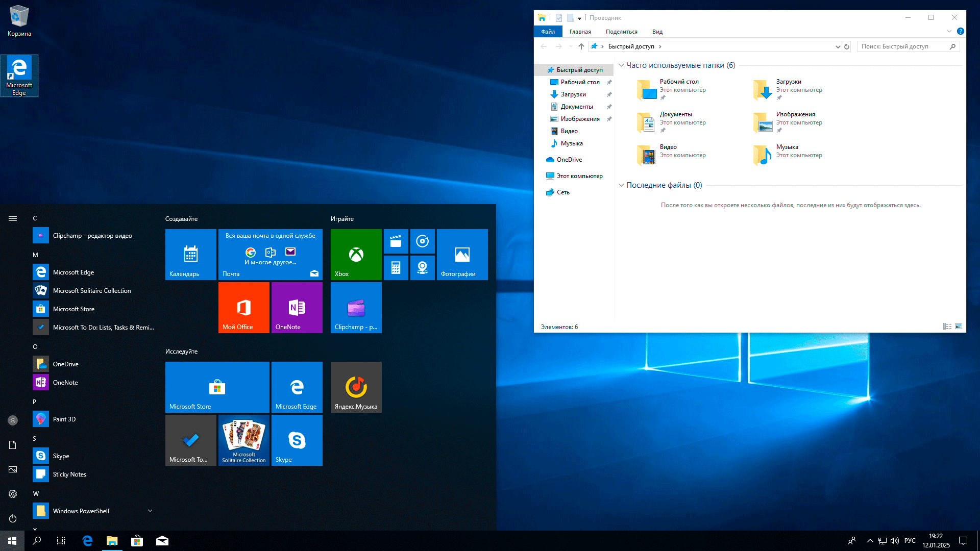Click the Clipchamp tile in Start
Image resolution: width=980 pixels, height=551 pixels.
tap(356, 307)
